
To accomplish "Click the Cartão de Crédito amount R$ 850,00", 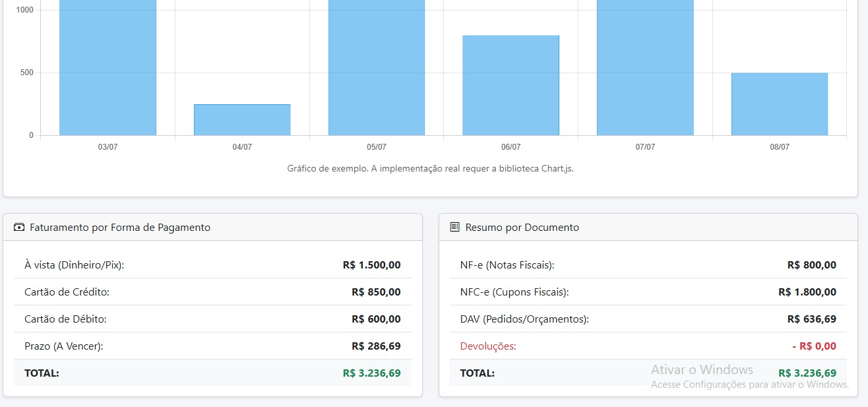I will [376, 292].
